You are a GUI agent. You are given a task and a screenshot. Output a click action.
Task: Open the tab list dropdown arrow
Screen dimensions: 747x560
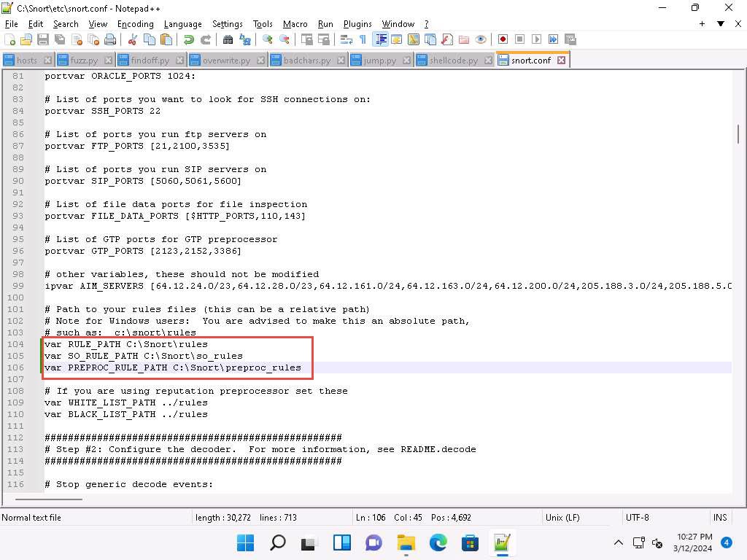pos(720,23)
